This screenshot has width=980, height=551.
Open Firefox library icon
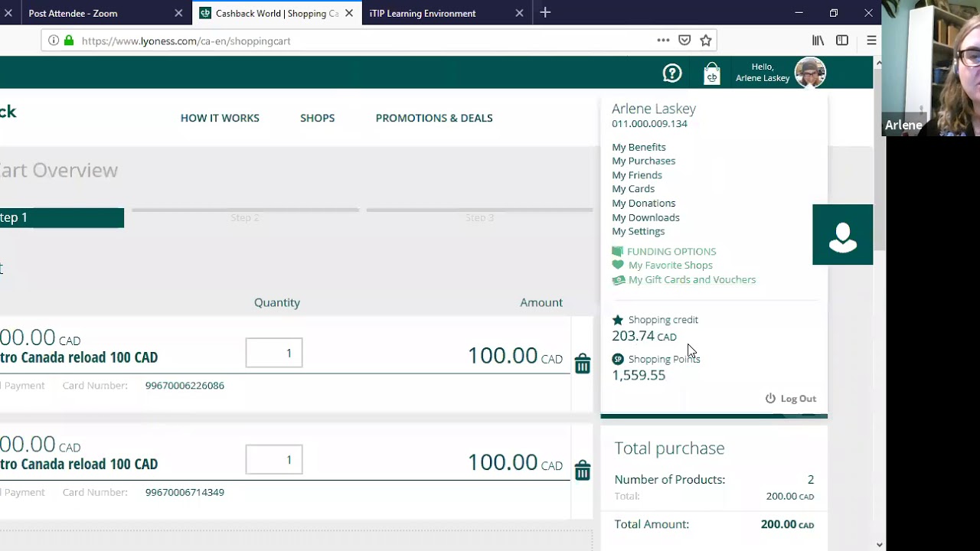818,41
